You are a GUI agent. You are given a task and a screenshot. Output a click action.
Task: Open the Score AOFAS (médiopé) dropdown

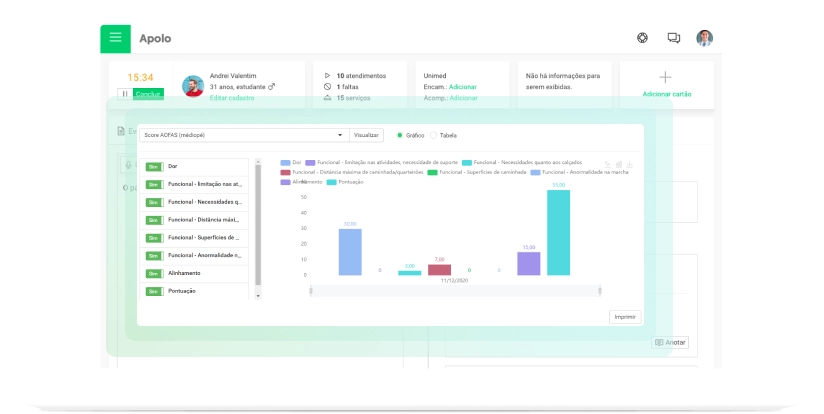244,135
